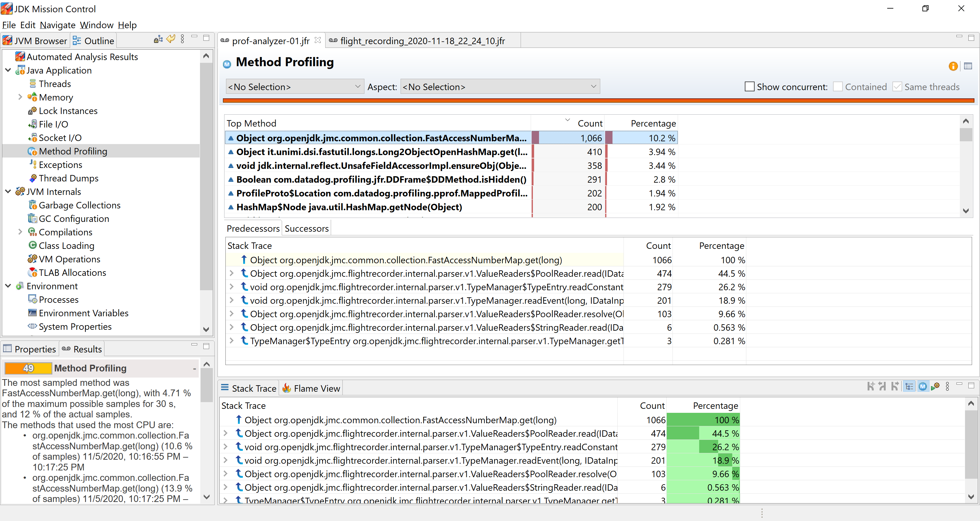This screenshot has width=980, height=521.
Task: Open the Thread Dumps page
Action: pos(69,178)
